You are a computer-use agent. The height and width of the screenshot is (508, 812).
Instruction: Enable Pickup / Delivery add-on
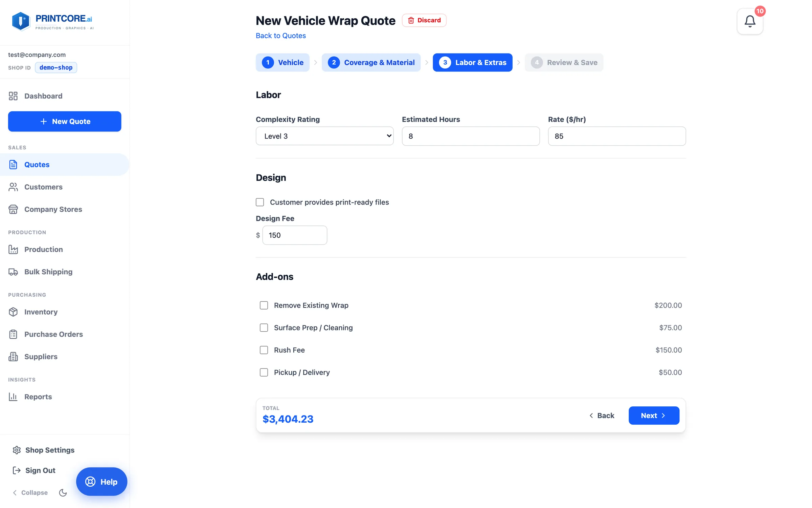click(x=264, y=372)
